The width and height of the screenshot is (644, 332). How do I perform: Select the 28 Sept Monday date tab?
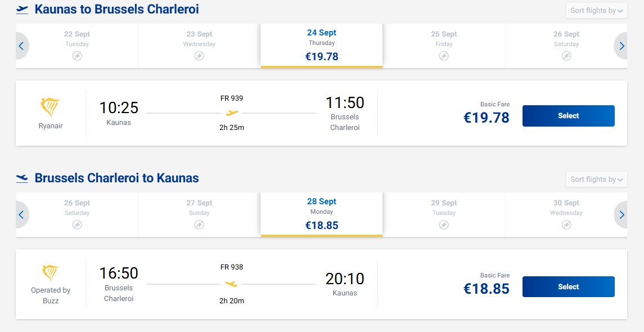tap(322, 214)
